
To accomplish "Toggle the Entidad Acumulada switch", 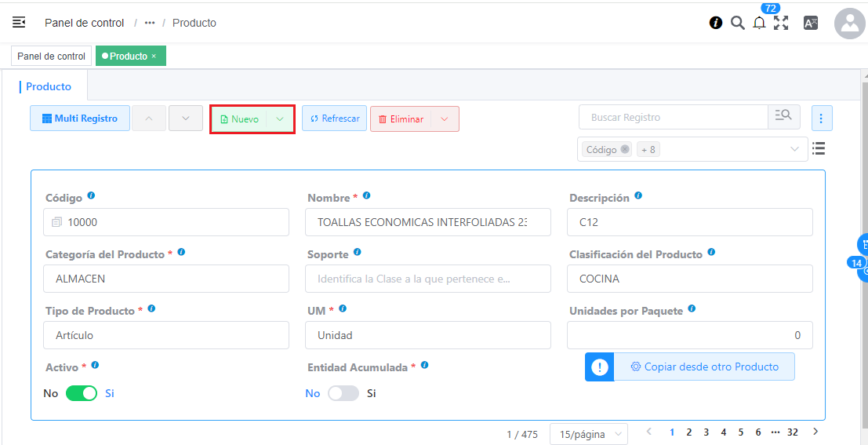I will click(x=343, y=393).
